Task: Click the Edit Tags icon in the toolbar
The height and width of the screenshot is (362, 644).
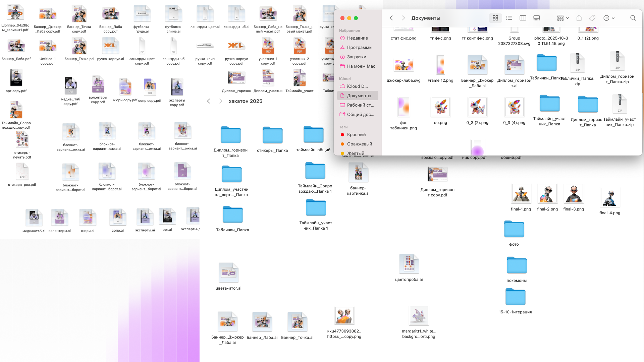Action: [592, 18]
